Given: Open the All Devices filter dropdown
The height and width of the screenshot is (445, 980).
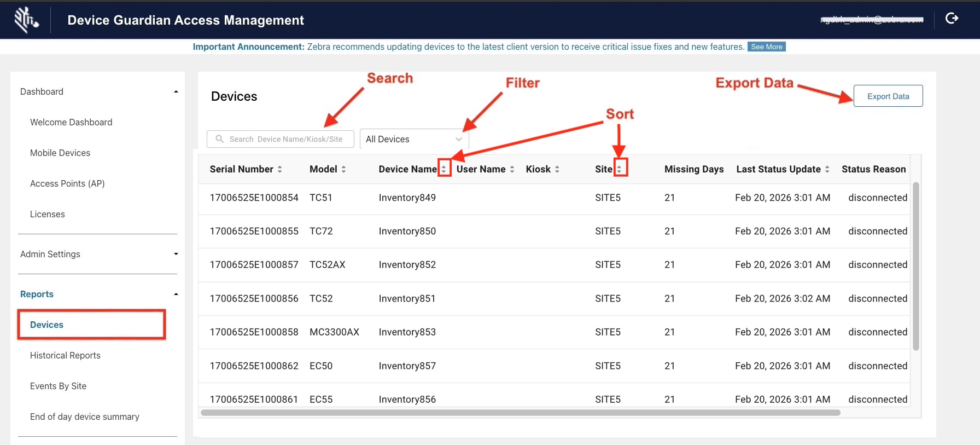Looking at the screenshot, I should pyautogui.click(x=413, y=139).
